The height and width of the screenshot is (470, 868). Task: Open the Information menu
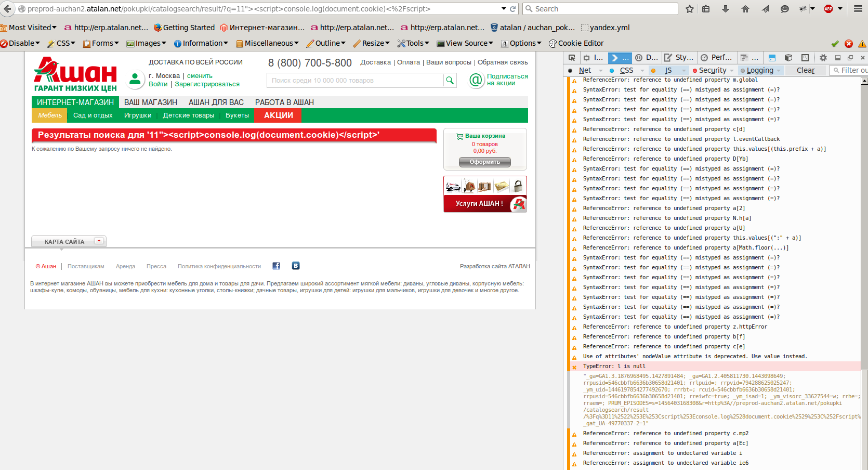[201, 43]
